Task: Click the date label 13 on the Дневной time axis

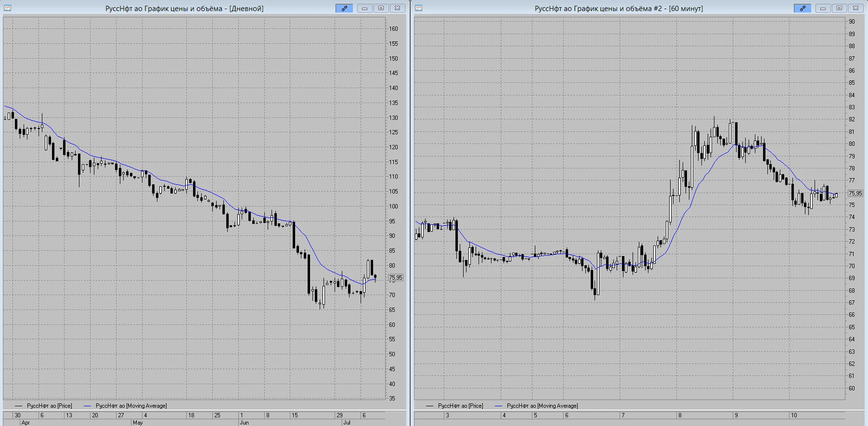Action: 69,415
